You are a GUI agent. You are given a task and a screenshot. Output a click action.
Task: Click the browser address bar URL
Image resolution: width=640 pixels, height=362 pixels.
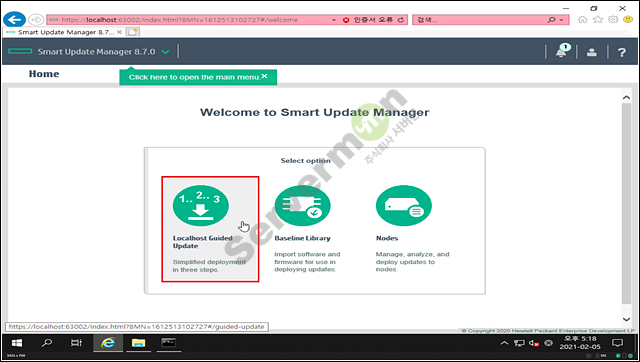(180, 20)
